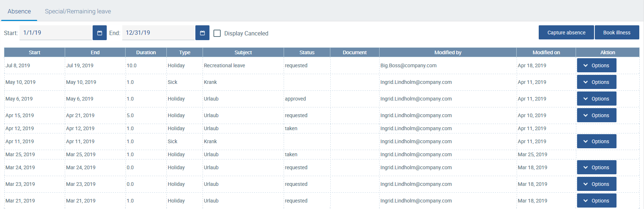
Task: Open Options for the May 10, 2019 sick row
Action: [596, 82]
